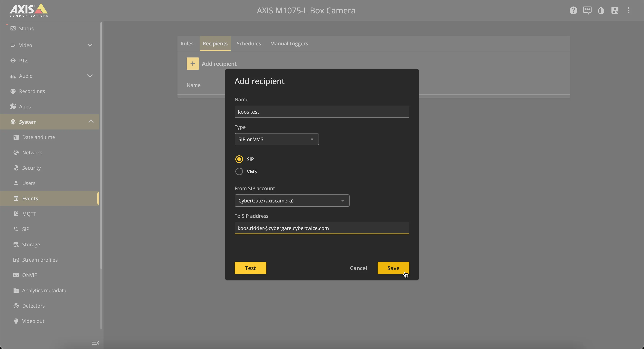Switch to the Recipients tab
The width and height of the screenshot is (644, 349).
point(215,43)
